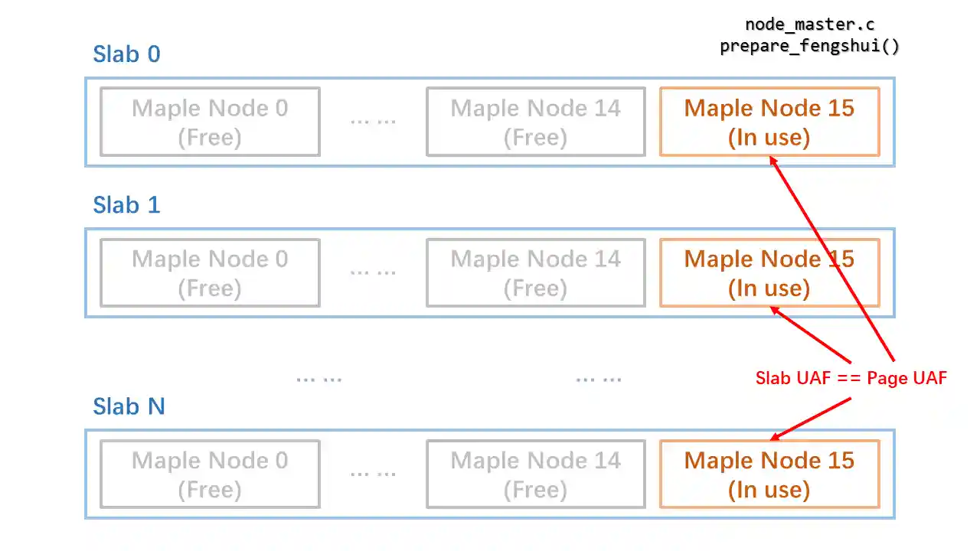Click the ellipsis between nodes in Slab N

pyautogui.click(x=373, y=474)
